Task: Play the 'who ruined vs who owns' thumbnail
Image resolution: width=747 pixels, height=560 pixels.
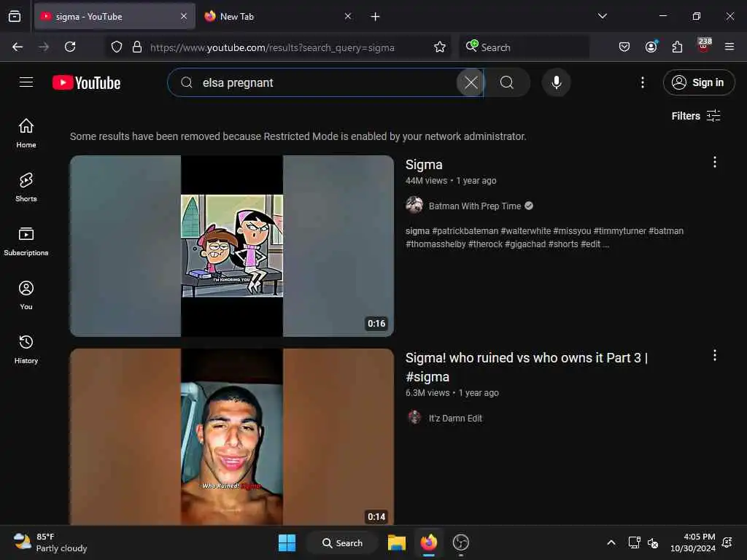Action: (232, 437)
